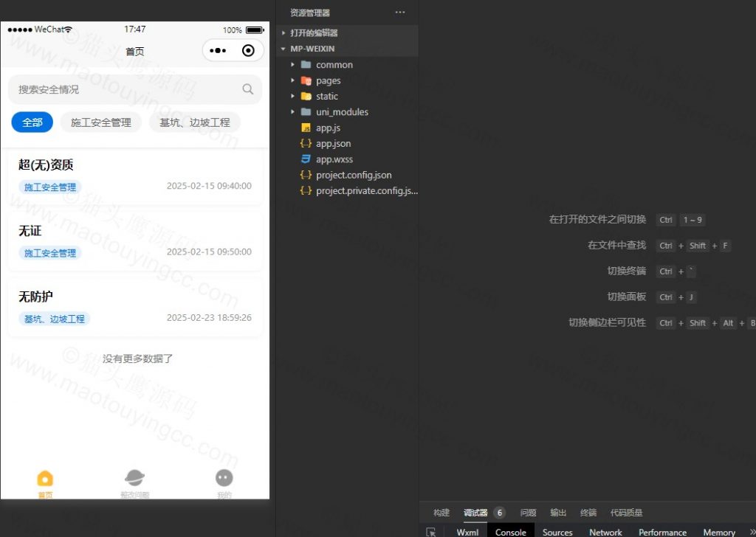Click 基坑、边坡工程 tag on 无防护 card

pyautogui.click(x=55, y=319)
